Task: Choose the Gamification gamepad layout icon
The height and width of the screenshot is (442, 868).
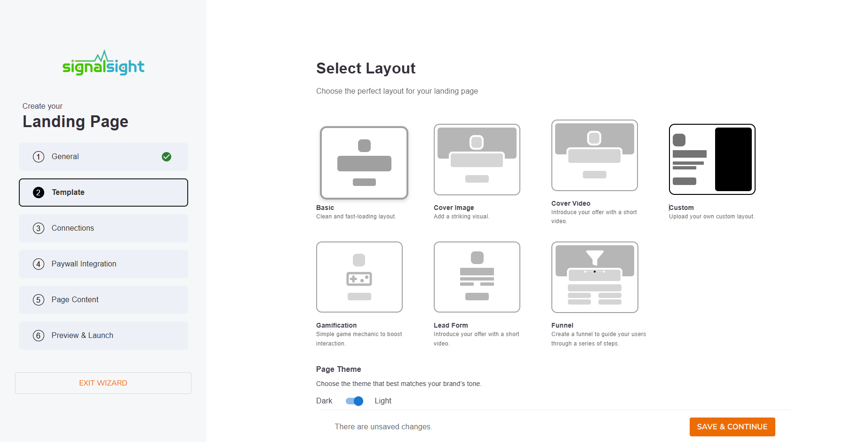Action: 359,277
